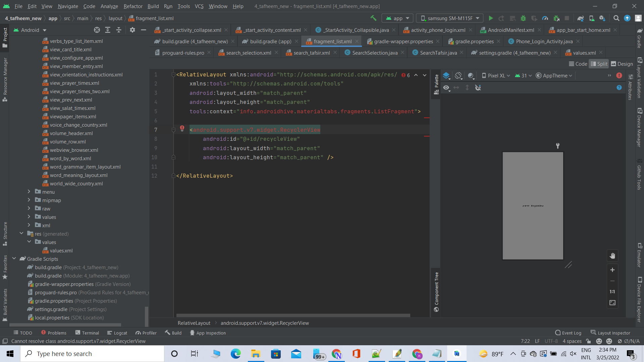The height and width of the screenshot is (362, 644).
Task: Switch editor to Code view
Action: pos(578,64)
